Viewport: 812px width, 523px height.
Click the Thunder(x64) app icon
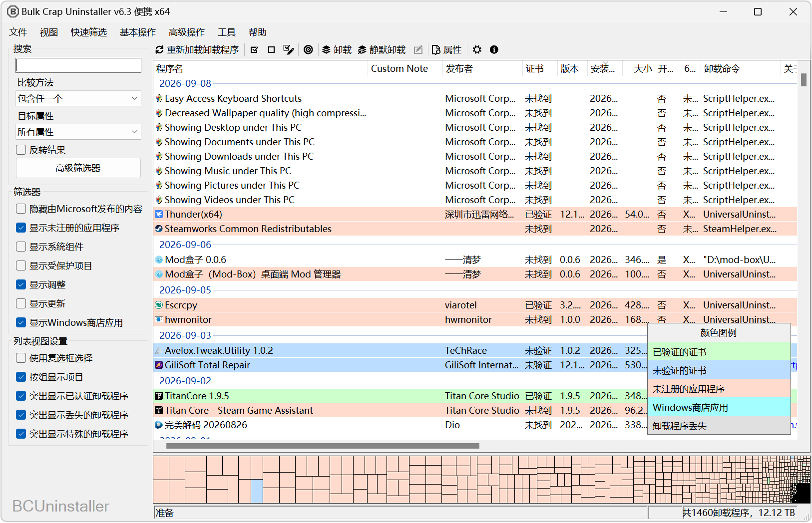[159, 215]
